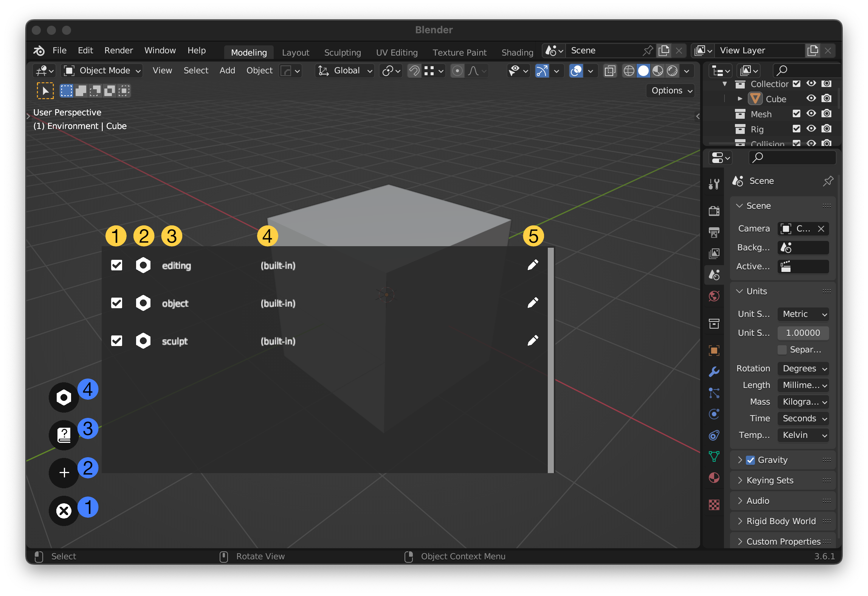Edit the editing add-on pencil icon
The image size is (868, 596).
click(533, 265)
